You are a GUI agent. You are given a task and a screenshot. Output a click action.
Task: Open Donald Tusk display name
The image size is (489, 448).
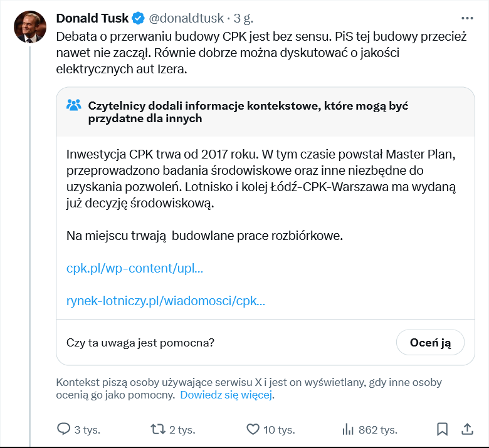pyautogui.click(x=92, y=18)
